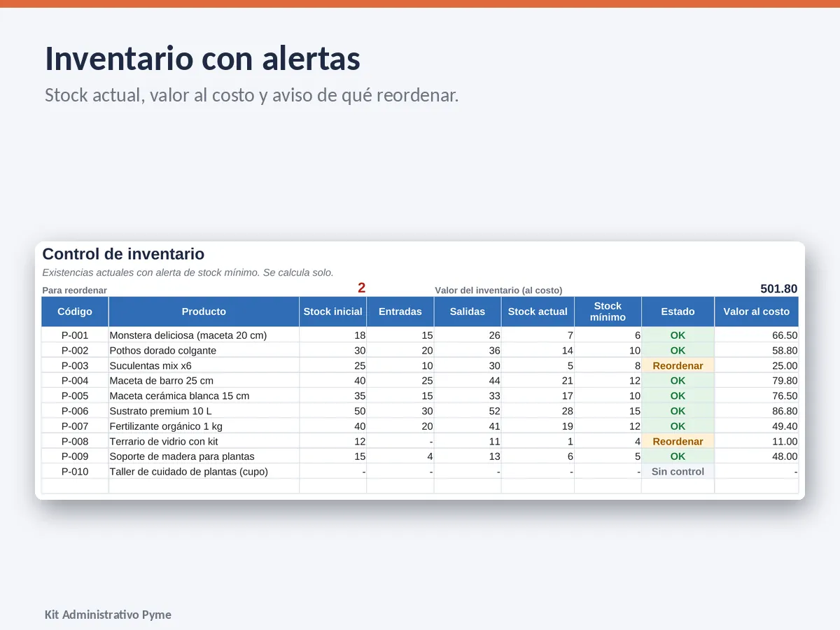This screenshot has width=840, height=630.
Task: Click the 'Entradas' column header
Action: coord(400,311)
